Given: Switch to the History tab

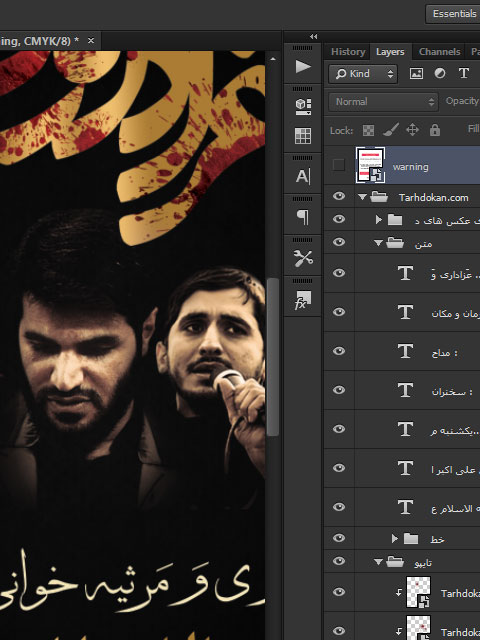Looking at the screenshot, I should [x=348, y=52].
